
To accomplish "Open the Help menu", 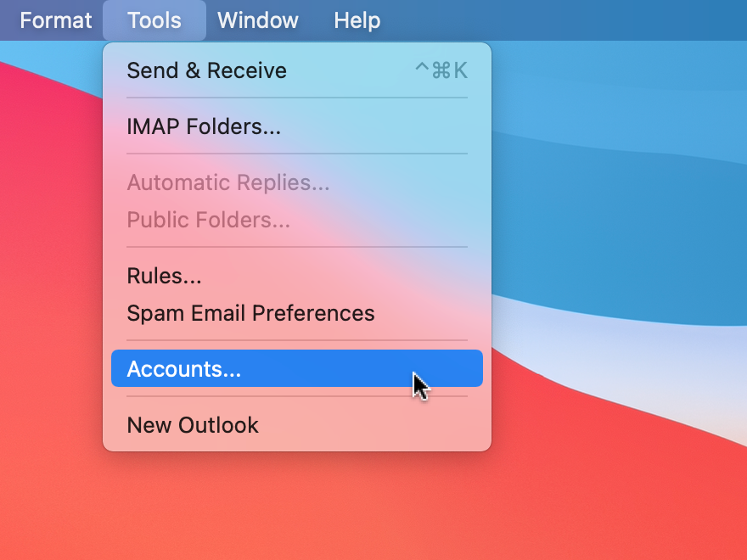I will pyautogui.click(x=357, y=20).
